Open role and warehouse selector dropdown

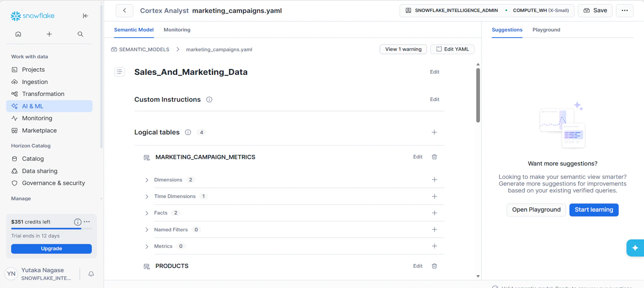(x=487, y=11)
